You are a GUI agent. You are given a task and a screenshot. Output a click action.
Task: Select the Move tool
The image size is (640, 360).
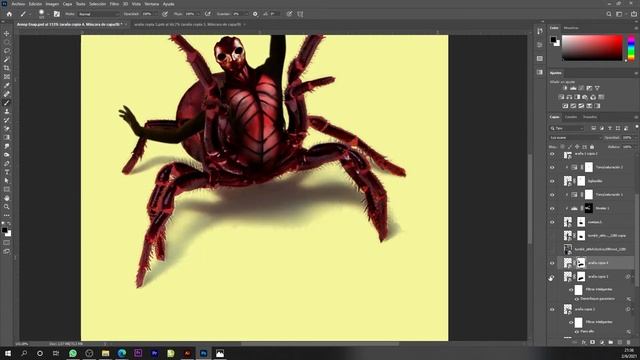(7, 33)
